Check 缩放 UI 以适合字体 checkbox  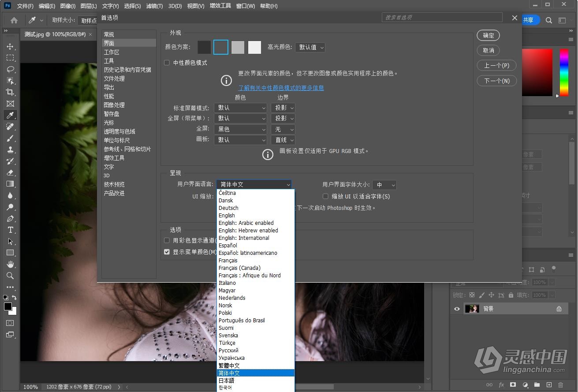coord(325,196)
